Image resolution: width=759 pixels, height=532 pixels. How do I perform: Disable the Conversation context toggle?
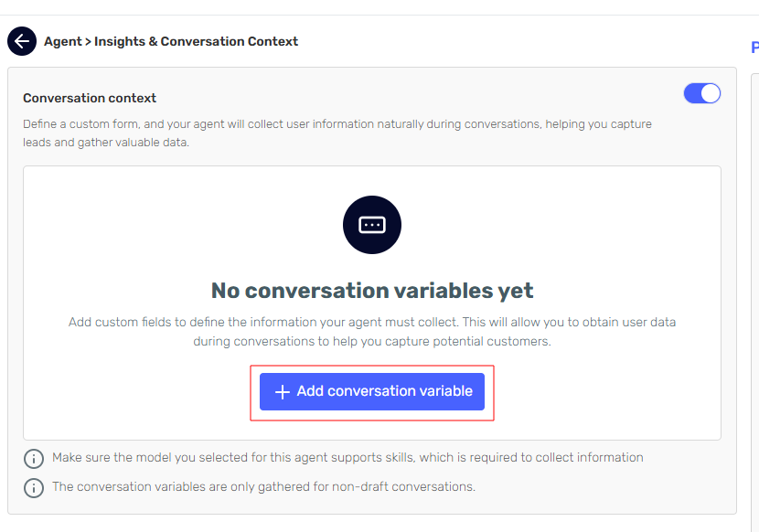[701, 93]
